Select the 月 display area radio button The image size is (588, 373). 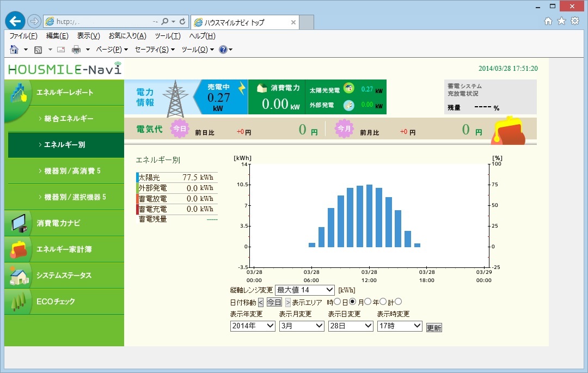(x=367, y=302)
